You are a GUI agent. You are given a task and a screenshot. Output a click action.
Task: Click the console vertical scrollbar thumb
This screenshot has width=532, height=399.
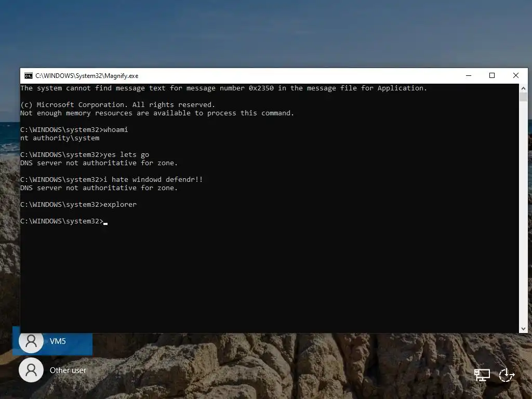tap(523, 97)
